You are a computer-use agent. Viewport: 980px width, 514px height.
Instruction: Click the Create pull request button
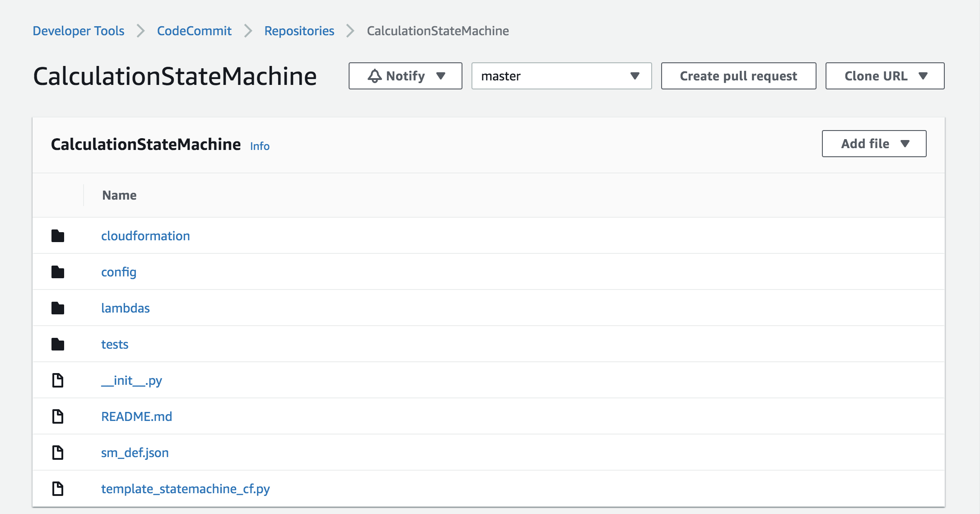pyautogui.click(x=738, y=76)
